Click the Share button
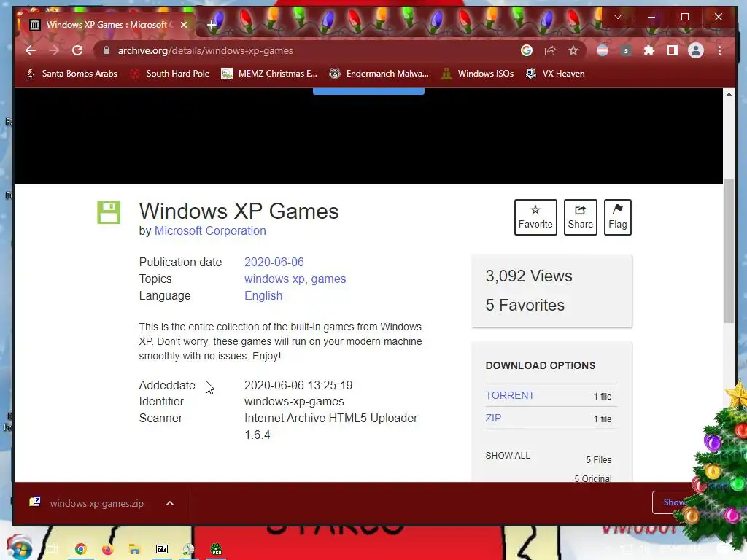 580,217
